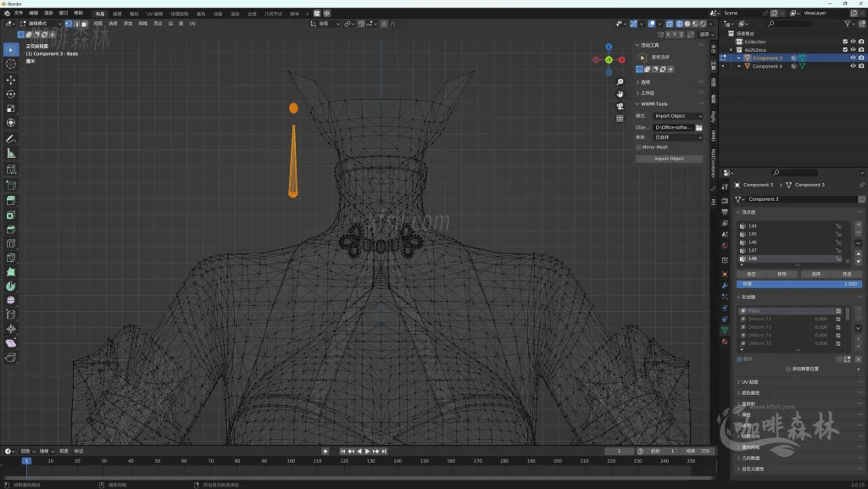868x489 pixels.
Task: Toggle X-ray view in viewport header
Action: point(670,24)
